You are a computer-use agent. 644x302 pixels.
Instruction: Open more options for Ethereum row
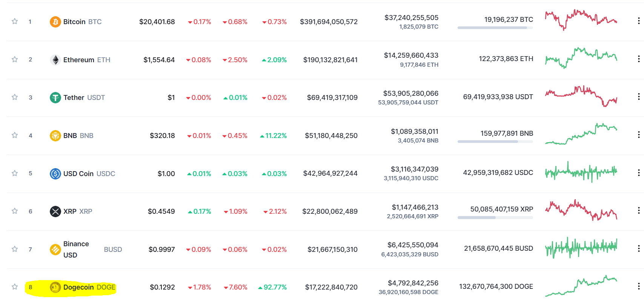coord(638,59)
